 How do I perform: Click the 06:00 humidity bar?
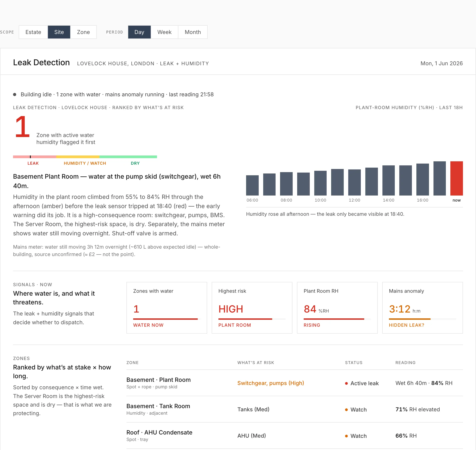tap(252, 185)
